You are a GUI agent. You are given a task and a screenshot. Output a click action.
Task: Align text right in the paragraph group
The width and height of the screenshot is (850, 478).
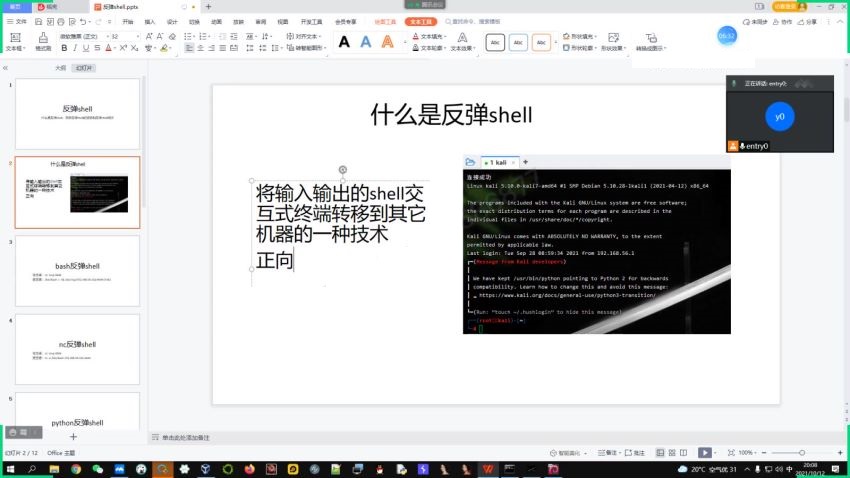pos(211,48)
